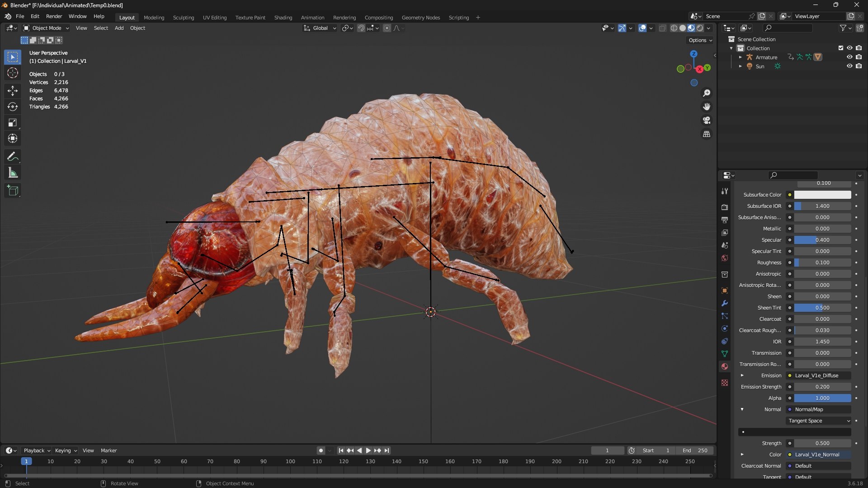868x488 pixels.
Task: Activate the Move tool
Action: point(13,91)
